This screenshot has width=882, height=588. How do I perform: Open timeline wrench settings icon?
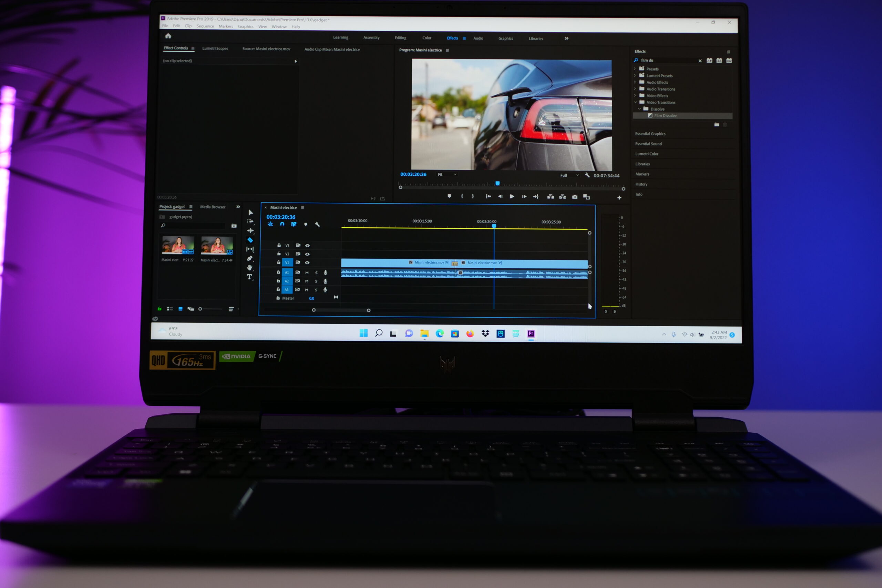(x=317, y=224)
